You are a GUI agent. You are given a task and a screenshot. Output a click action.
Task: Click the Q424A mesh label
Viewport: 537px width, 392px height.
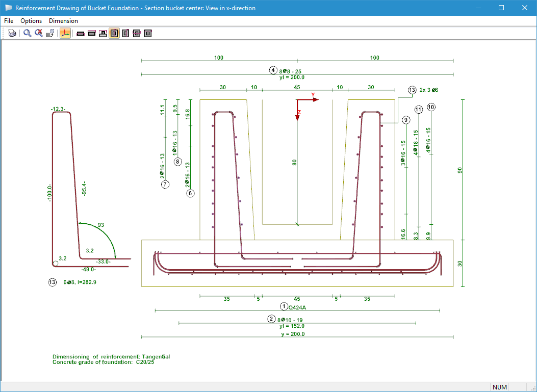tap(297, 307)
